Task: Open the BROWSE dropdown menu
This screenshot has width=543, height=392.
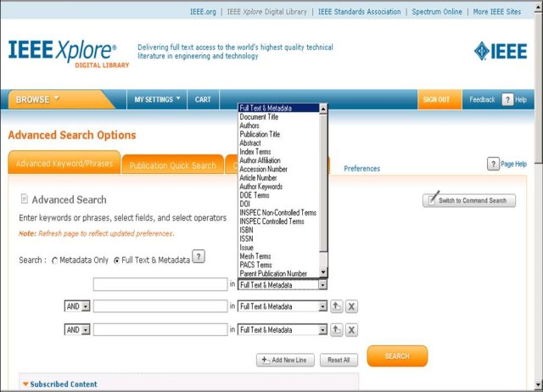Action: (x=37, y=100)
